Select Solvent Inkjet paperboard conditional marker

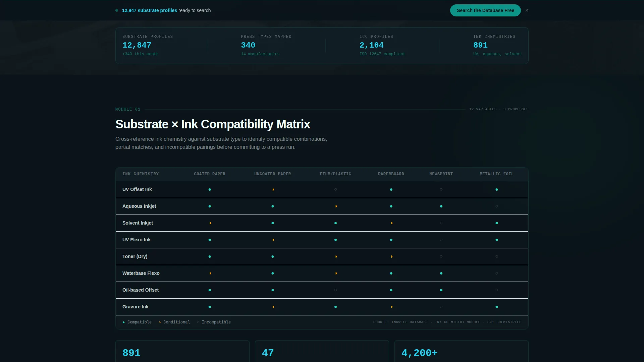pyautogui.click(x=391, y=223)
